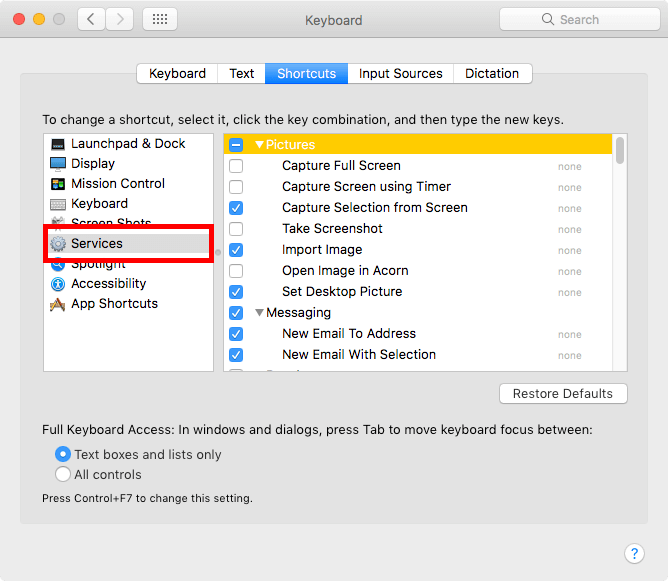Select the Display category
Image resolution: width=668 pixels, height=581 pixels.
(128, 164)
